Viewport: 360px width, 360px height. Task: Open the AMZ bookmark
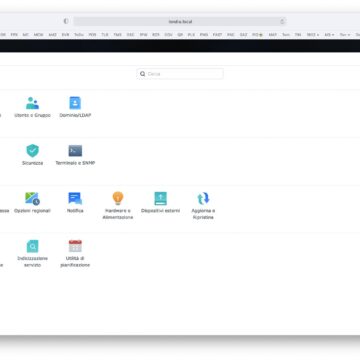tap(52, 35)
